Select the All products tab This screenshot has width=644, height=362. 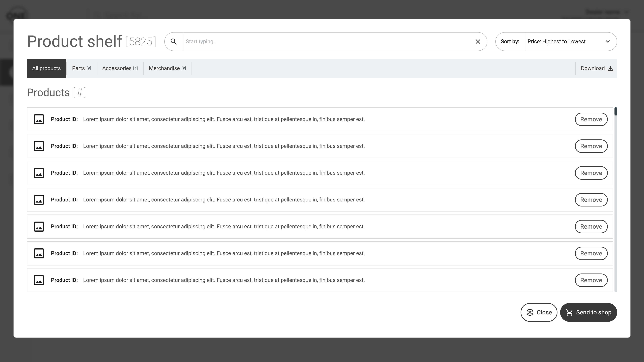(x=46, y=68)
